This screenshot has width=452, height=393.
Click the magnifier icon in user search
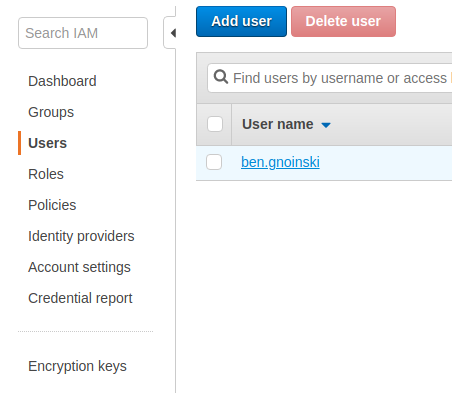221,77
